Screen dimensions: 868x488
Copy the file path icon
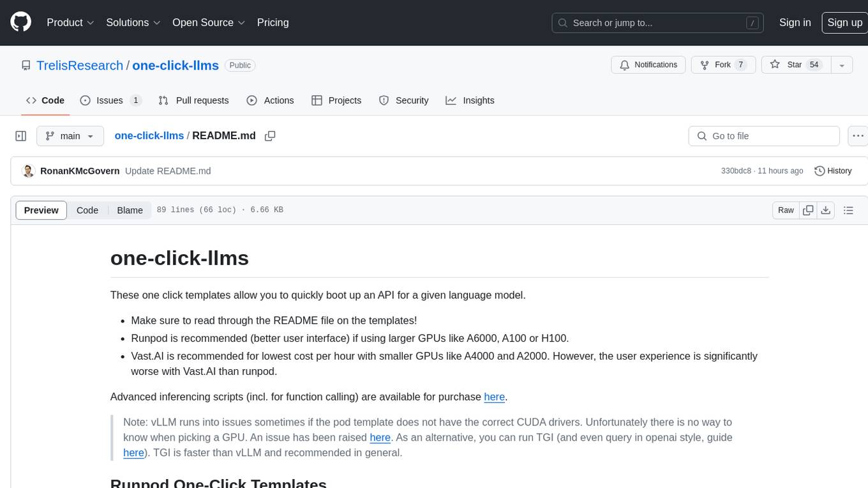click(270, 136)
